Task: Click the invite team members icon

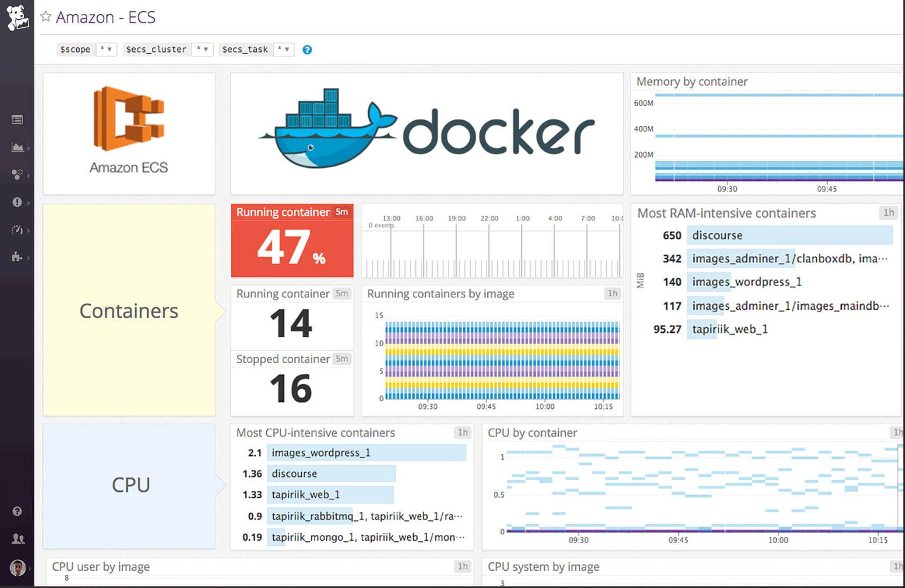Action: [x=17, y=539]
